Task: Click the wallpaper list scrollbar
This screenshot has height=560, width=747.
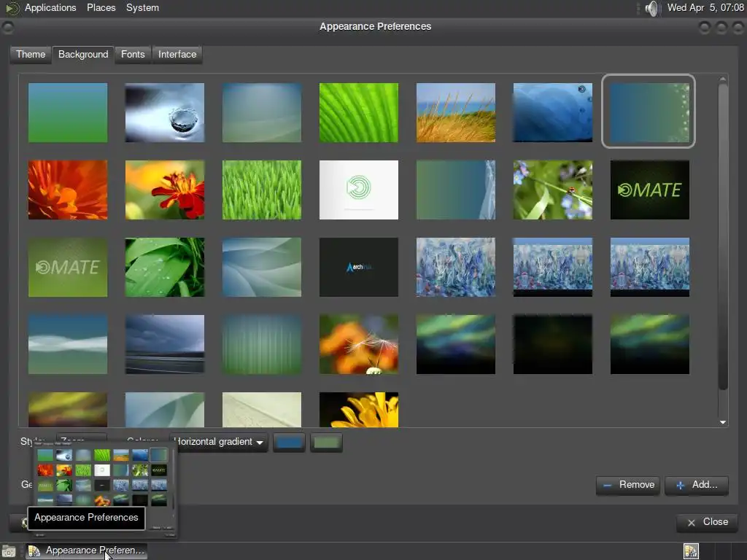Action: 723,237
